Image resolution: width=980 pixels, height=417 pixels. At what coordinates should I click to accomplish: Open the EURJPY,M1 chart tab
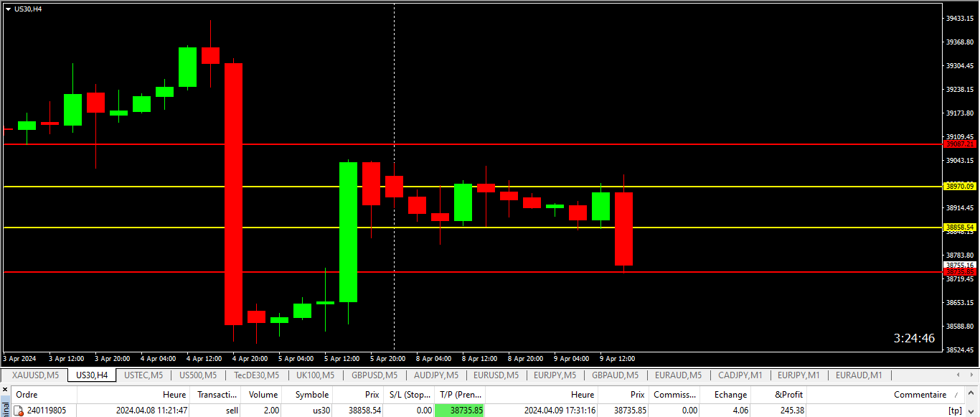798,375
